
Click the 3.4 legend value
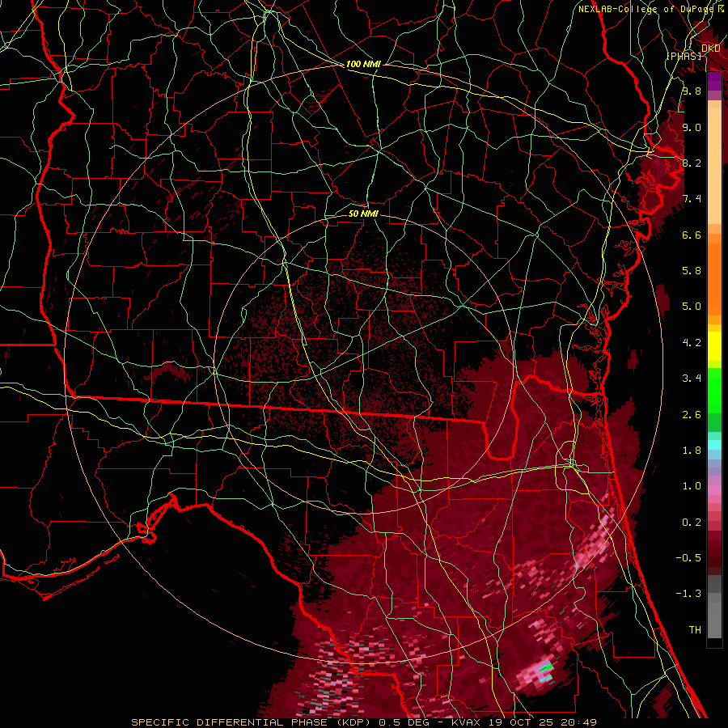pos(692,379)
